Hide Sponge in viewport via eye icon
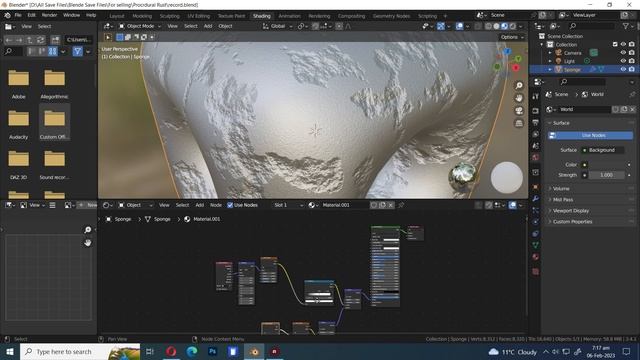 [x=623, y=69]
